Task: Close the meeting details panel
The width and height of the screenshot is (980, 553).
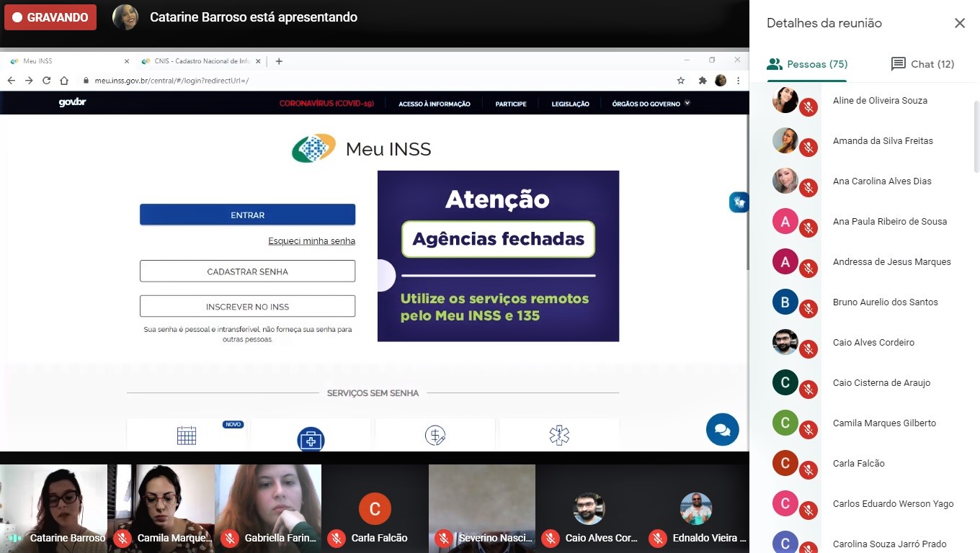Action: 960,23
